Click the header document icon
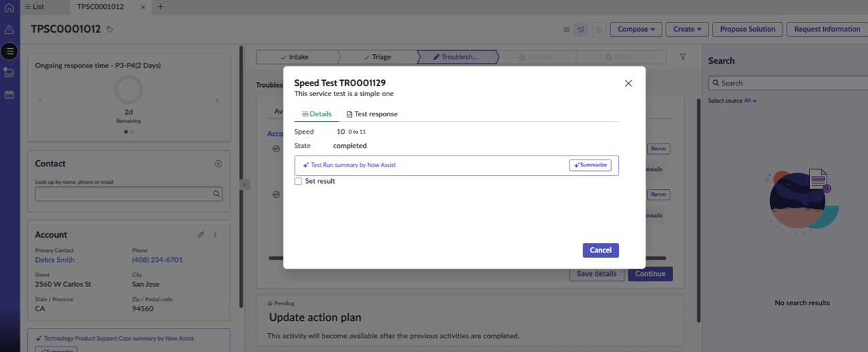This screenshot has width=868, height=352. tap(599, 29)
